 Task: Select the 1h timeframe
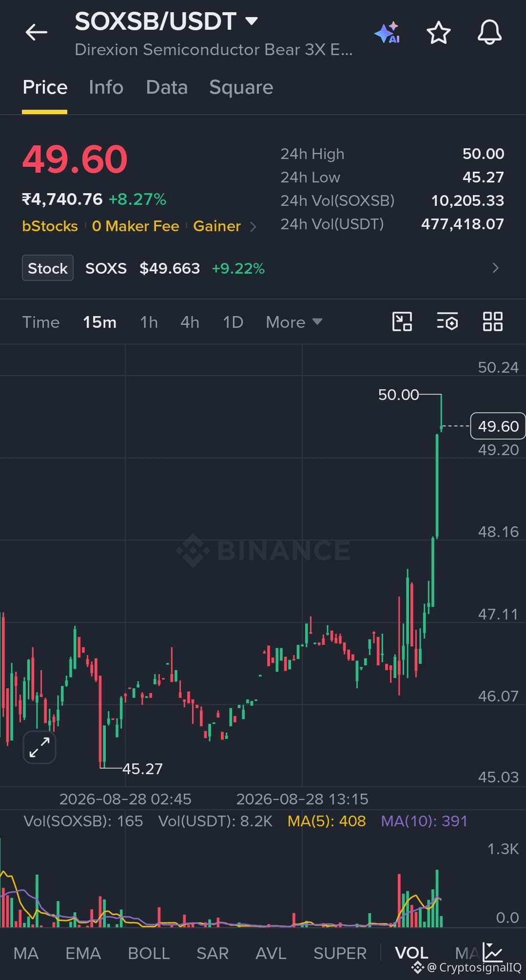pos(149,322)
